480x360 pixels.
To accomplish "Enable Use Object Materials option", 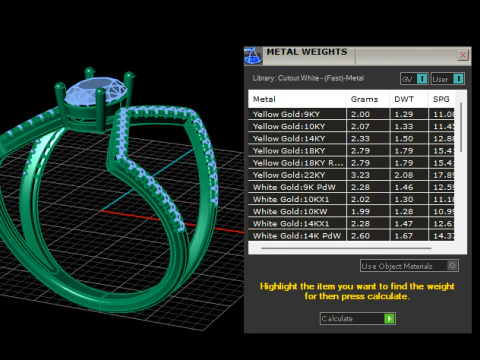I will [x=409, y=266].
